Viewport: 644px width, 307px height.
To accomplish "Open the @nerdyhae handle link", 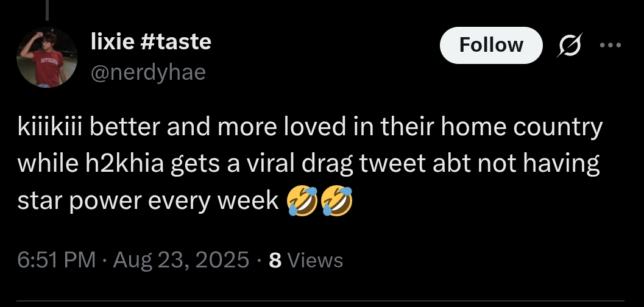I will [148, 72].
